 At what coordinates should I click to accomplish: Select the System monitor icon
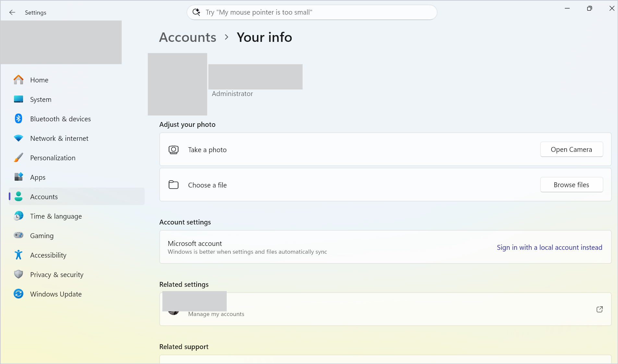[18, 99]
